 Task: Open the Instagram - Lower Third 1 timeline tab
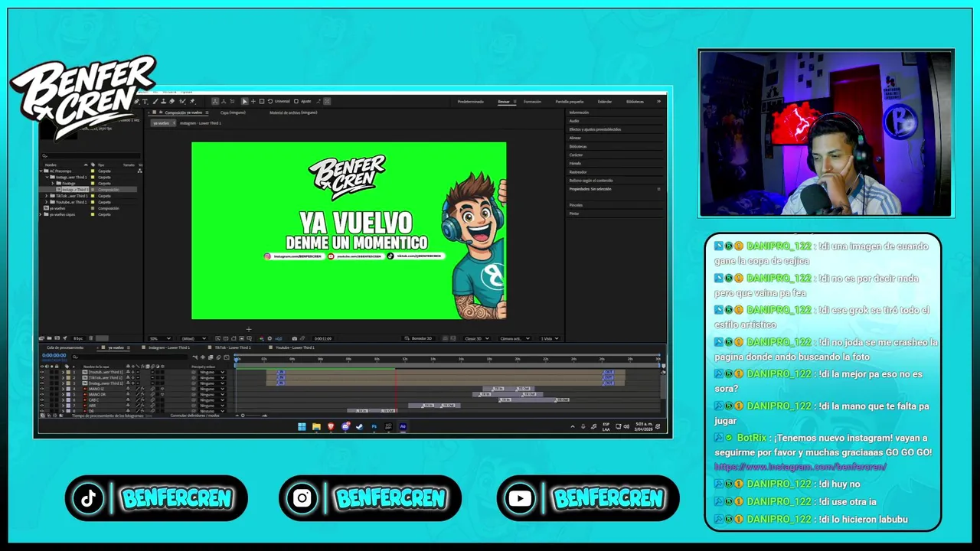coord(169,347)
